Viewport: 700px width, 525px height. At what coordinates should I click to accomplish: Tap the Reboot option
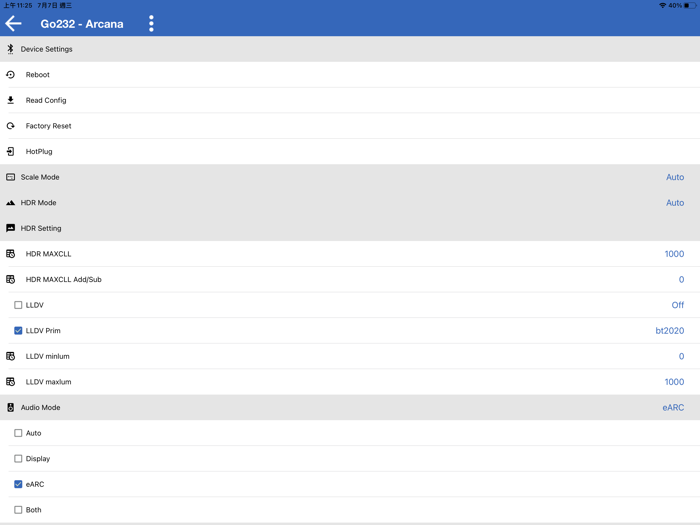coord(350,75)
